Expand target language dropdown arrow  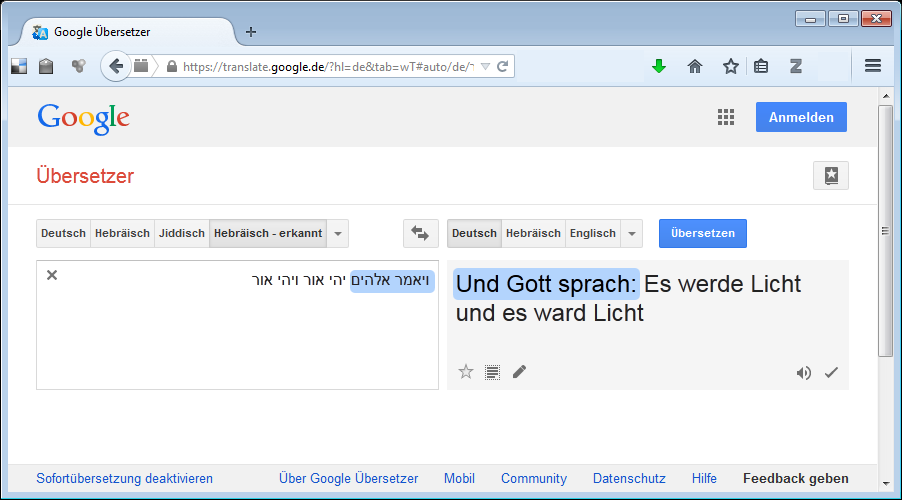632,233
